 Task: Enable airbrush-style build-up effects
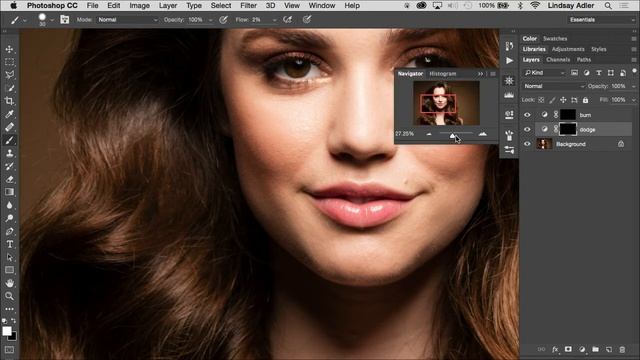click(287, 19)
